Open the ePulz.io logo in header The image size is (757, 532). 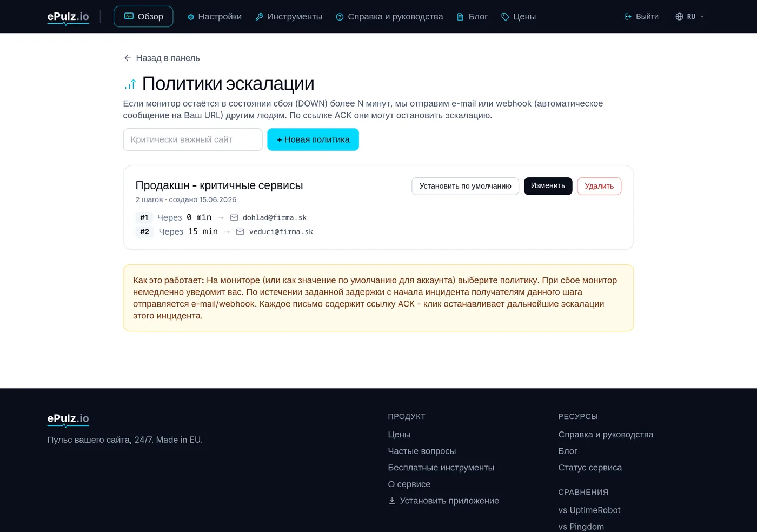pos(68,17)
